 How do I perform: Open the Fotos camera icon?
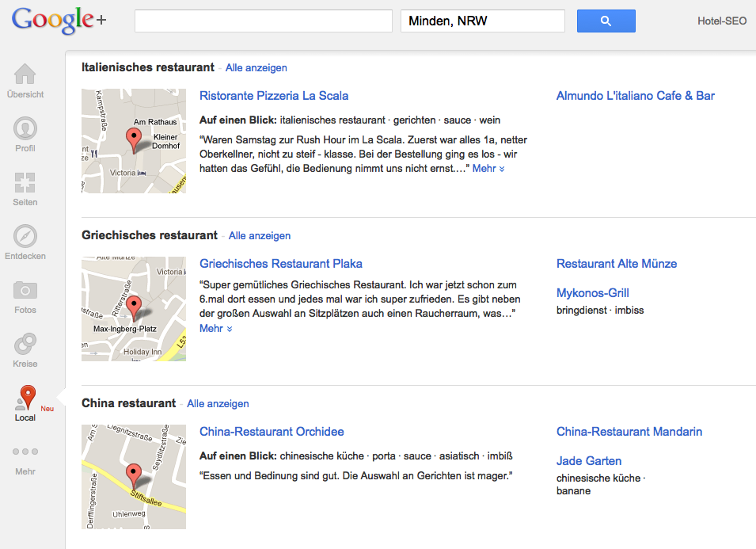pyautogui.click(x=25, y=290)
